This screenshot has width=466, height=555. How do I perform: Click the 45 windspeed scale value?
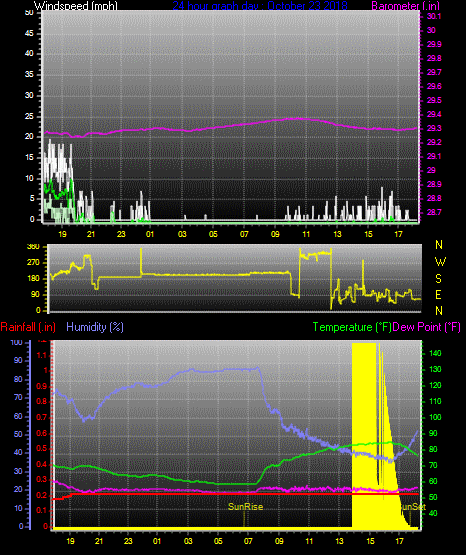pos(29,33)
